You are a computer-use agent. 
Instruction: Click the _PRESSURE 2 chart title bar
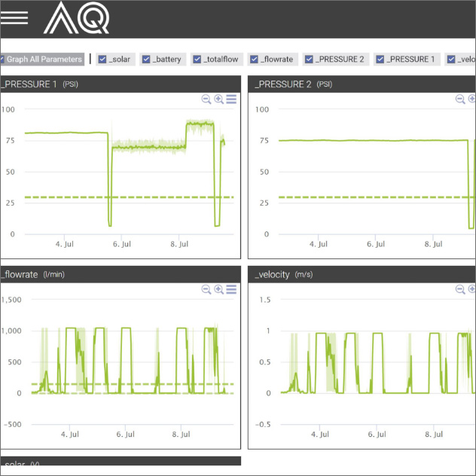pyautogui.click(x=362, y=84)
